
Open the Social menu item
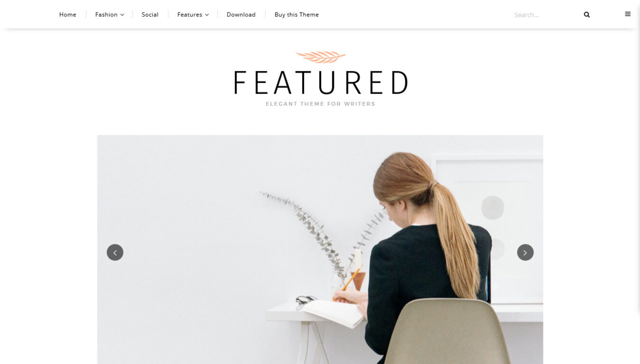(x=150, y=15)
